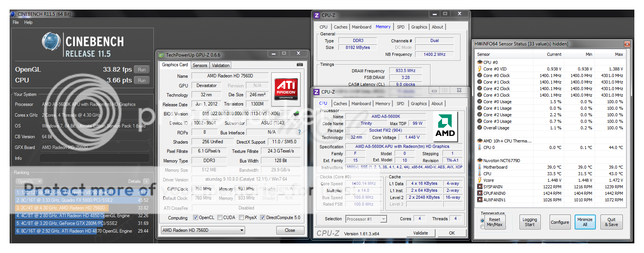
Task: Click the Core #1 Clock sensor icon
Action: click(480, 82)
